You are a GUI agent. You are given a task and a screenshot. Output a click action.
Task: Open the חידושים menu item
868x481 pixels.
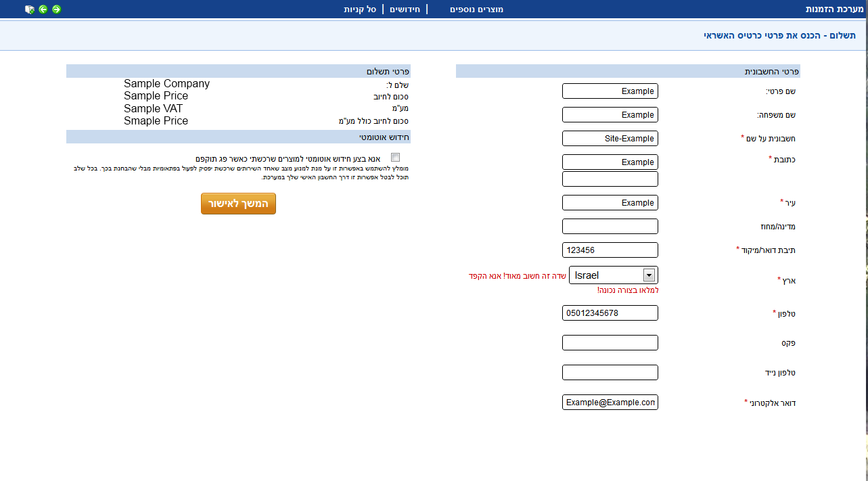point(405,9)
